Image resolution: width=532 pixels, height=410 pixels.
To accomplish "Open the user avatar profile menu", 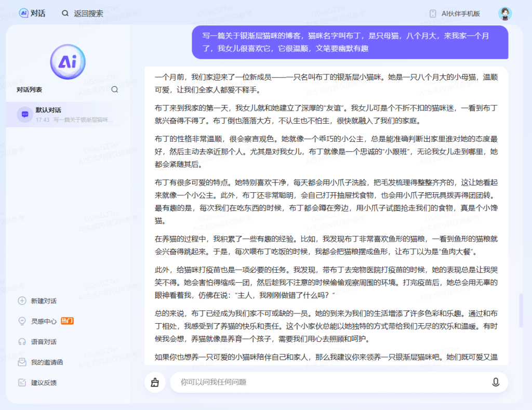I will click(x=504, y=14).
